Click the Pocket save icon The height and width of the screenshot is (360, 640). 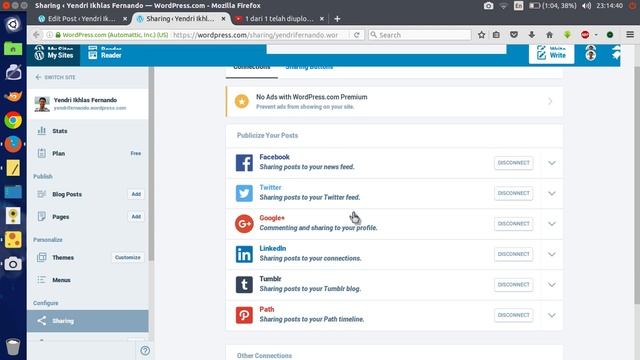(514, 35)
